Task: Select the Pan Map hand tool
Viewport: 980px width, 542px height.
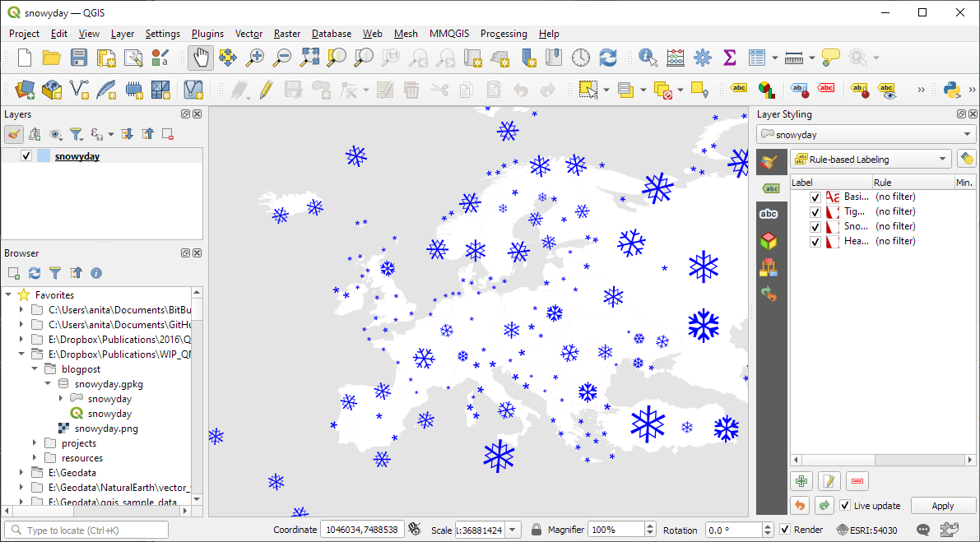Action: tap(200, 58)
